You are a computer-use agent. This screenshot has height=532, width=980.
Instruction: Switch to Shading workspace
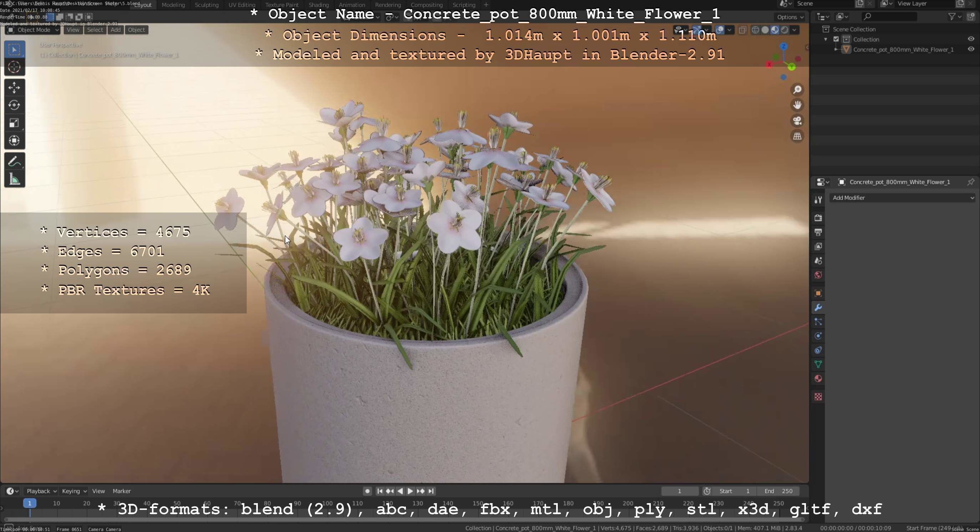pos(318,5)
